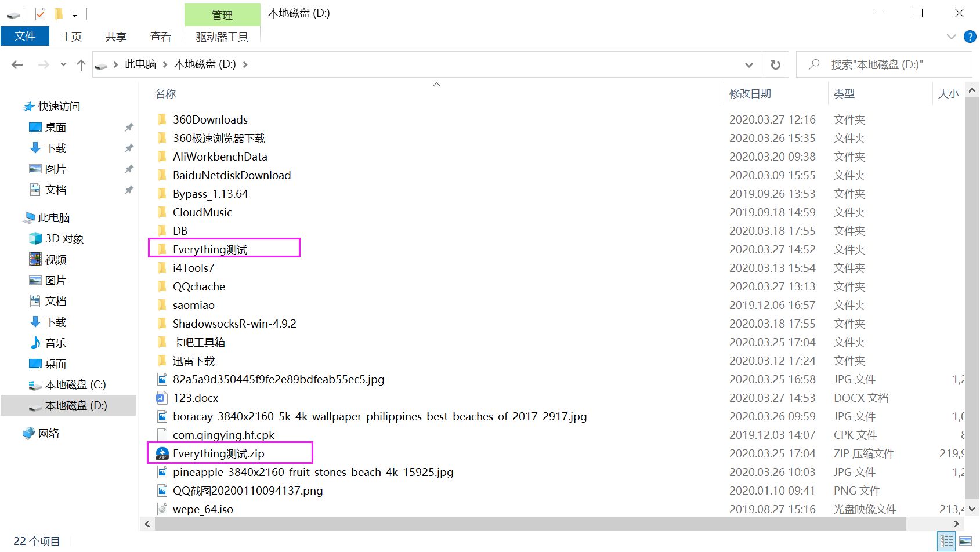980x552 pixels.
Task: Expand the ribbon with the chevron
Action: [951, 37]
